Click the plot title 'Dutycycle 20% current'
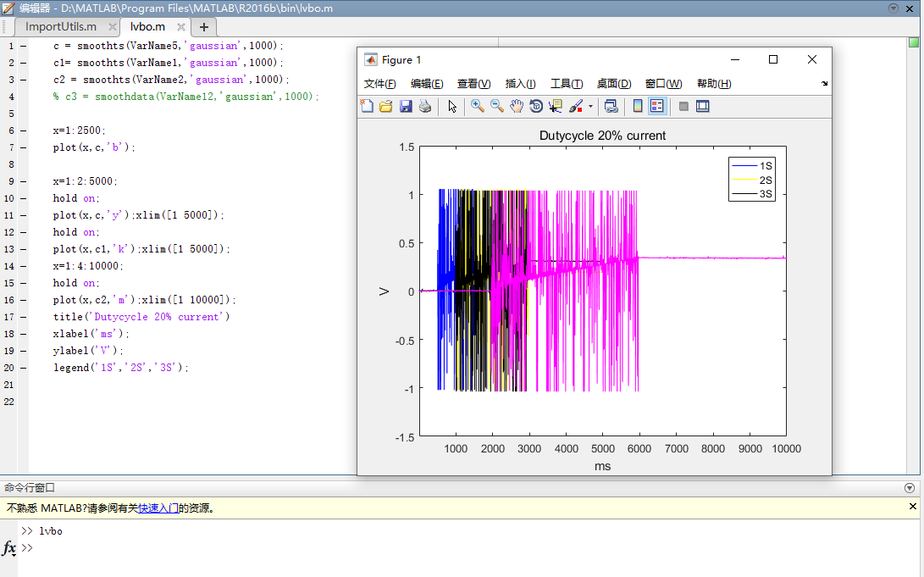The width and height of the screenshot is (924, 577). point(602,136)
